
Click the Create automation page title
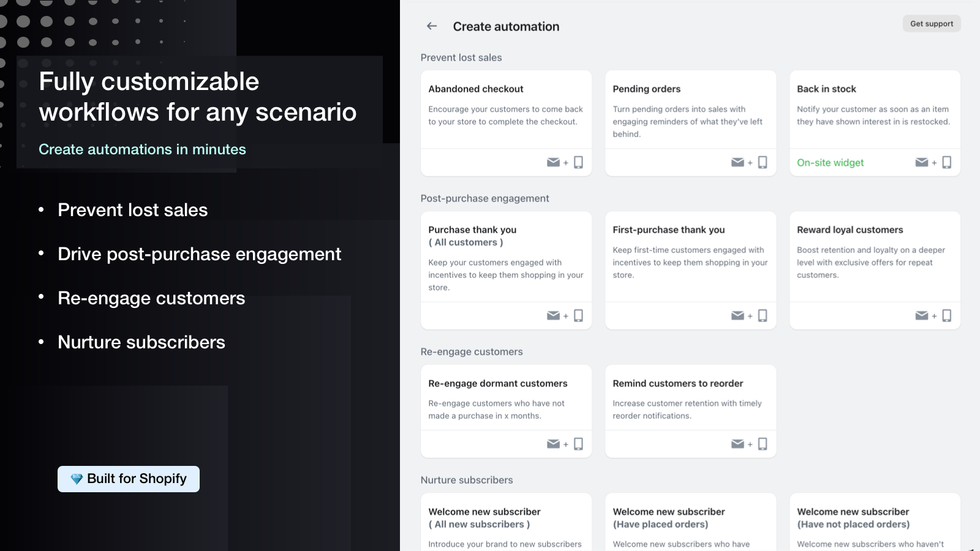(506, 26)
